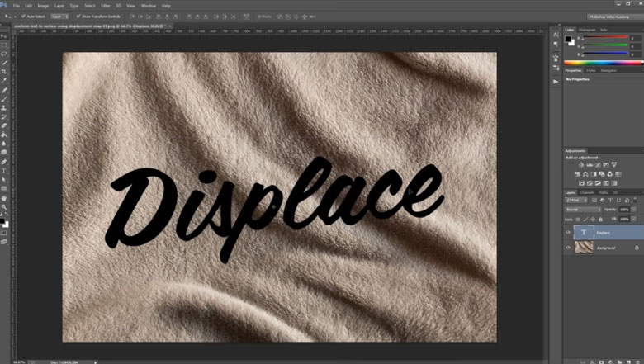The width and height of the screenshot is (644, 364).
Task: Select the Blur tool
Action: click(4, 144)
